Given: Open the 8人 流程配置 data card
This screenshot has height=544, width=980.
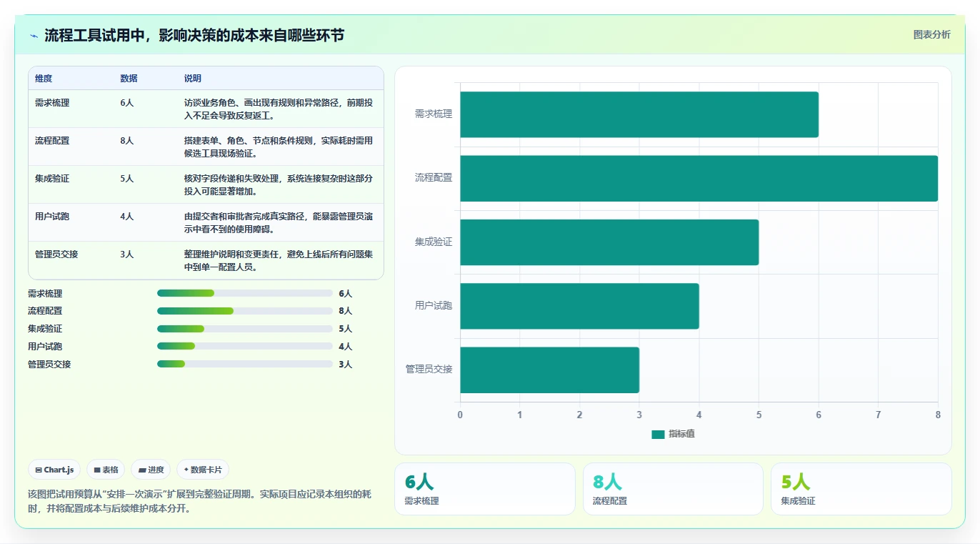Looking at the screenshot, I should tap(673, 489).
